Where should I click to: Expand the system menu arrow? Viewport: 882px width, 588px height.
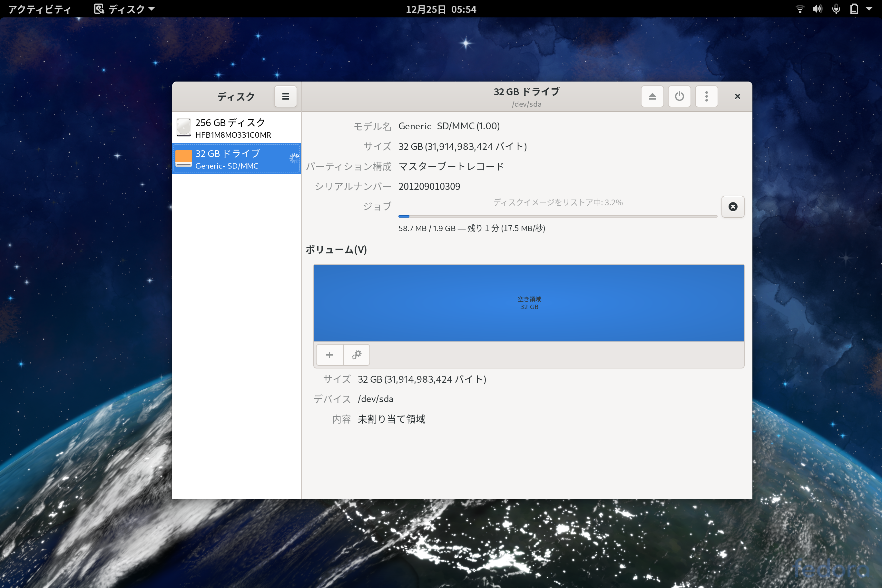(869, 9)
